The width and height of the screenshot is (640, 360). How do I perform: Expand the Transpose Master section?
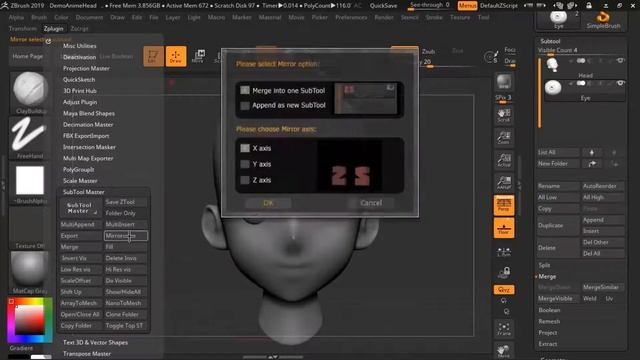point(87,354)
